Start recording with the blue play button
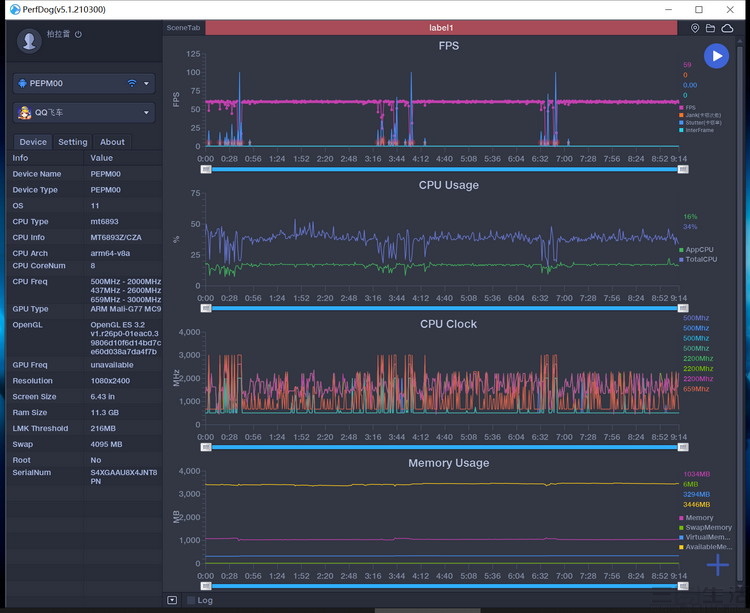The height and width of the screenshot is (613, 750). (x=716, y=56)
